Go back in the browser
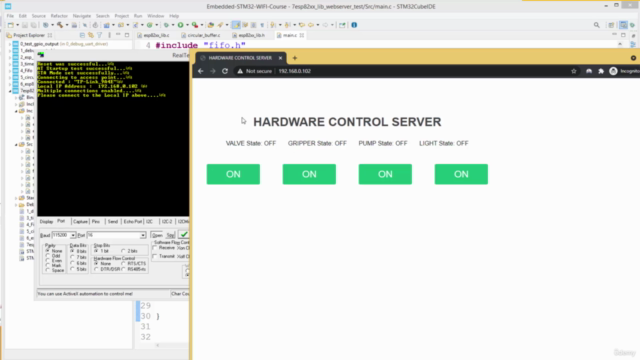This screenshot has height=360, width=640. click(x=200, y=71)
